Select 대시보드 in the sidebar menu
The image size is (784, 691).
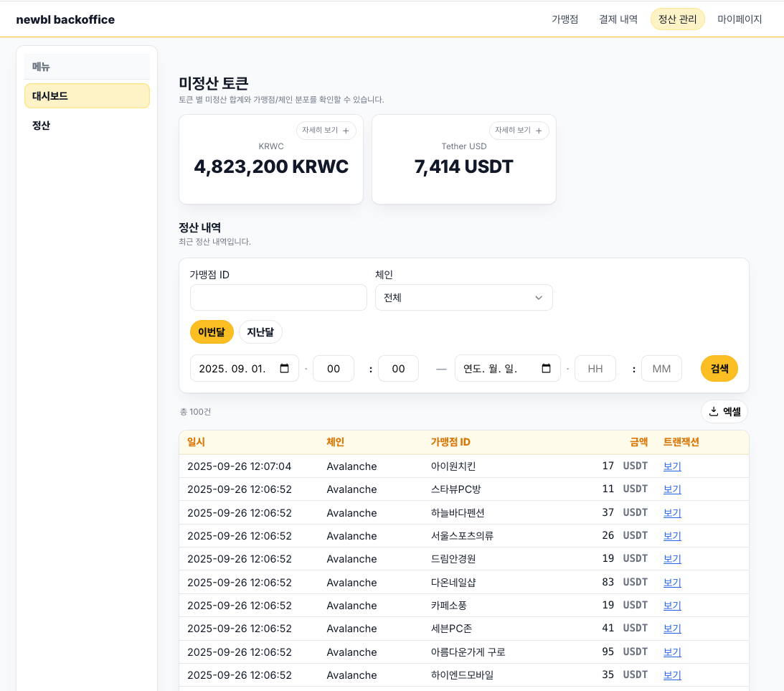tap(87, 95)
